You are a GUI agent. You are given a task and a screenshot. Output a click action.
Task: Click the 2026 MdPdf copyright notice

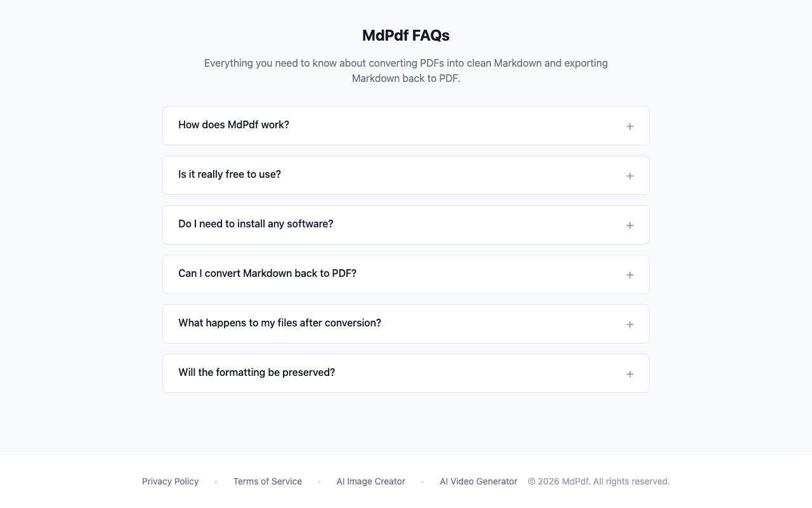pyautogui.click(x=599, y=481)
